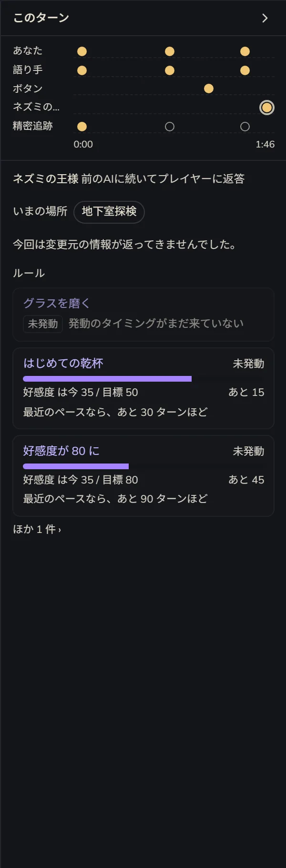
Task: Click first yellow dot in あなた row
Action: [x=82, y=51]
